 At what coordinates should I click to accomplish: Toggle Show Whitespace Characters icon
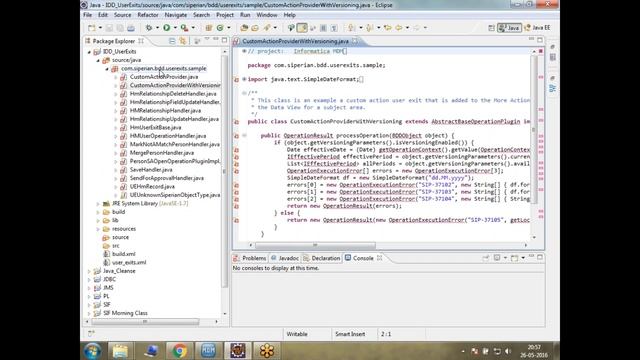(x=334, y=28)
